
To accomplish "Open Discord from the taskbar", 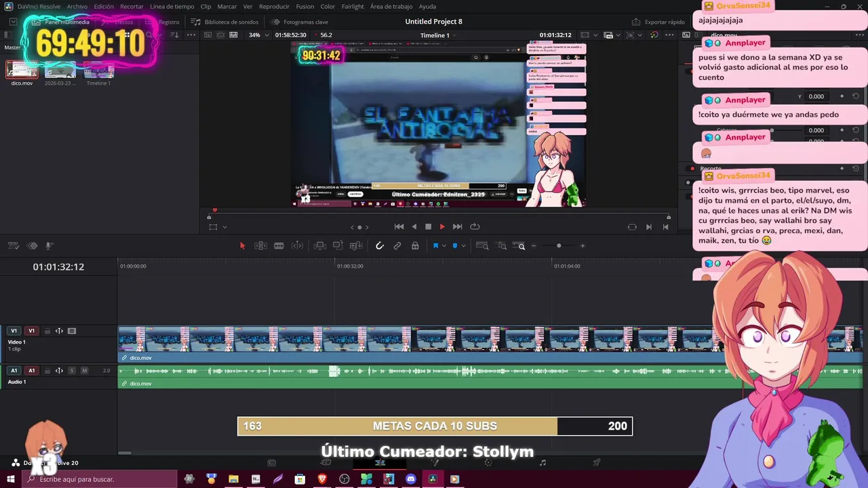I will [x=410, y=479].
